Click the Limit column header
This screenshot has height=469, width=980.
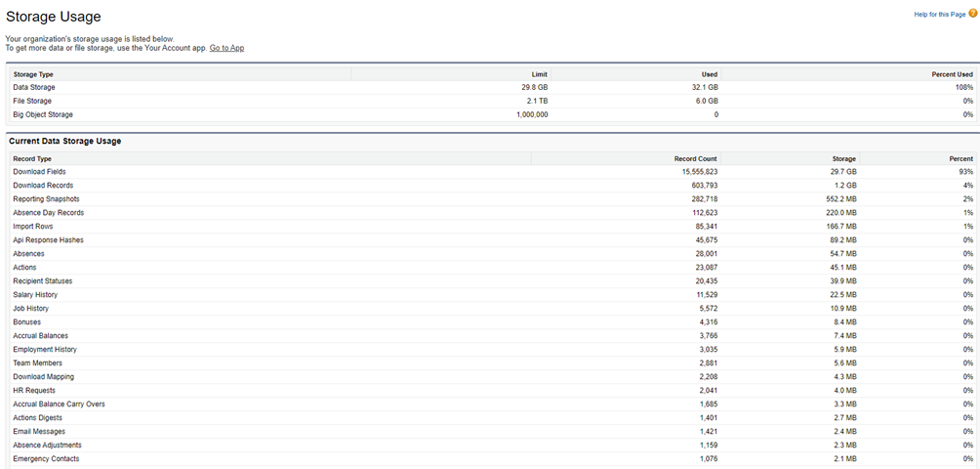(539, 74)
